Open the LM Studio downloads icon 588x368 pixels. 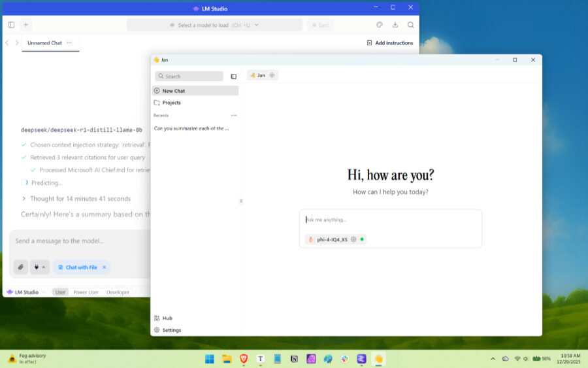(x=395, y=25)
